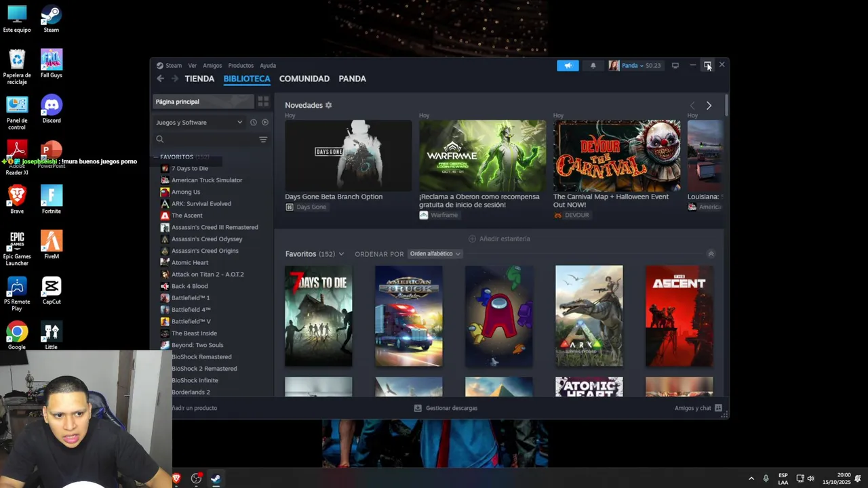Click Steam icon in the taskbar
This screenshot has width=868, height=488.
click(216, 479)
